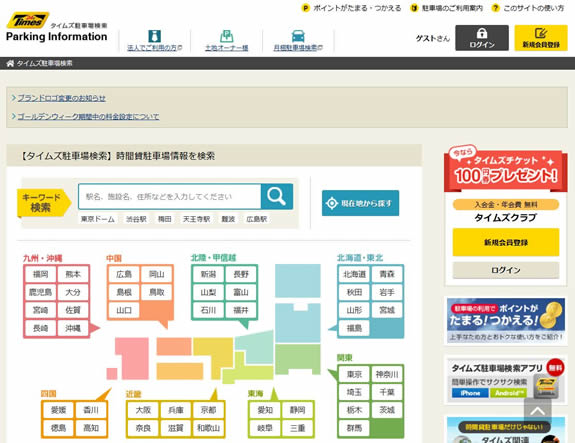
Task: Open the corporate users tie icon link
Action: click(x=154, y=40)
